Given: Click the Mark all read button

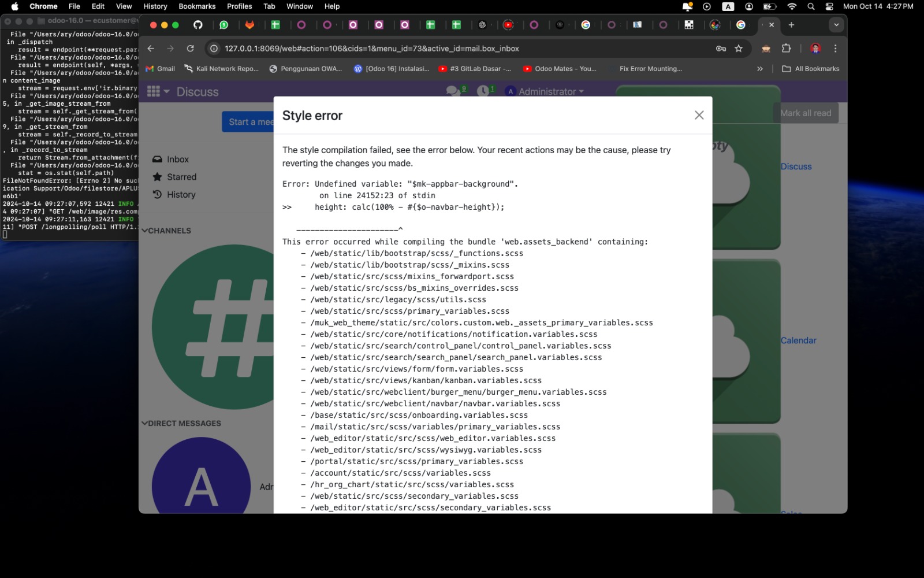Looking at the screenshot, I should coord(805,113).
